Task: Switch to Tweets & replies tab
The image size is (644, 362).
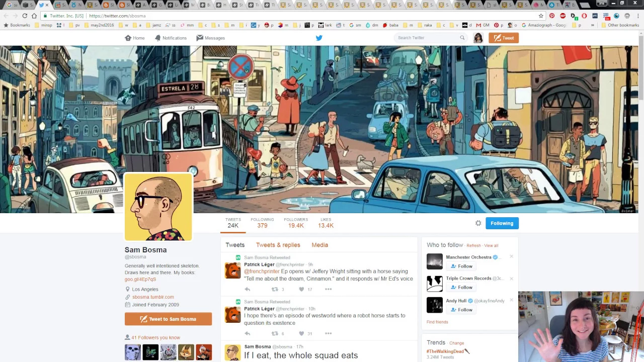Action: point(278,245)
